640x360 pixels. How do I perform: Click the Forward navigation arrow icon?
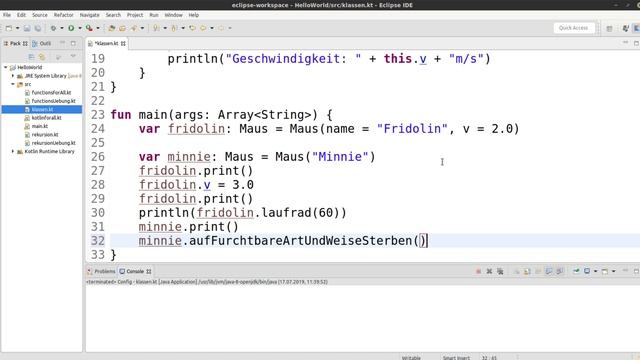pos(221,28)
